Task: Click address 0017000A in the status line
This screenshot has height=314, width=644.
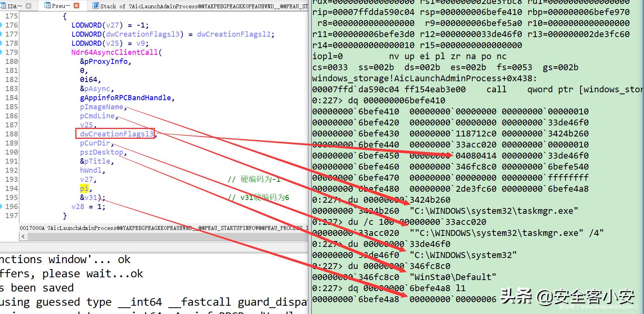Action: (32, 228)
